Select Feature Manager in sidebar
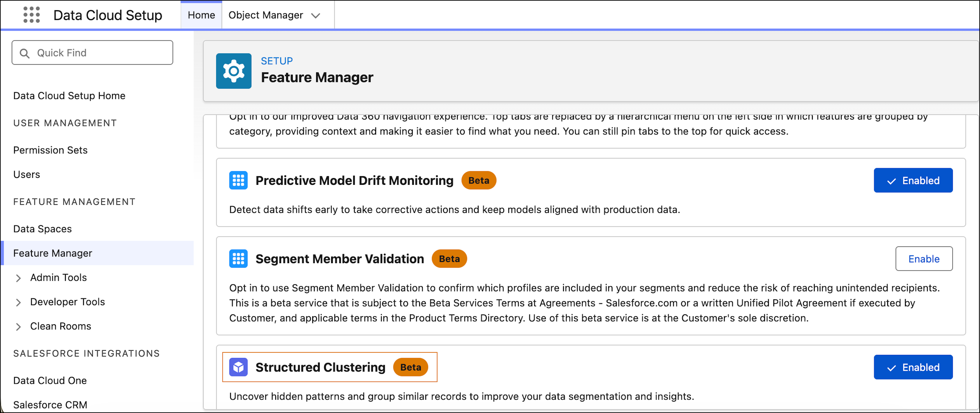Image resolution: width=980 pixels, height=413 pixels. coord(97,253)
